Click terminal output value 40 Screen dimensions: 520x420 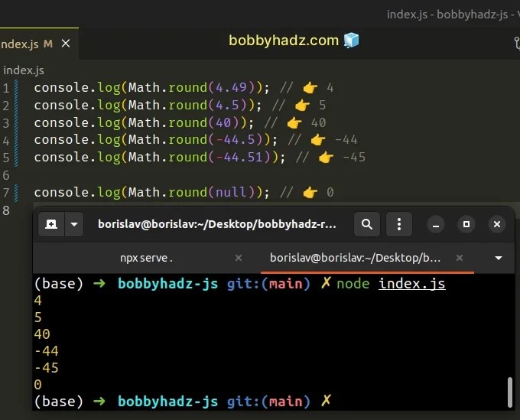click(42, 334)
